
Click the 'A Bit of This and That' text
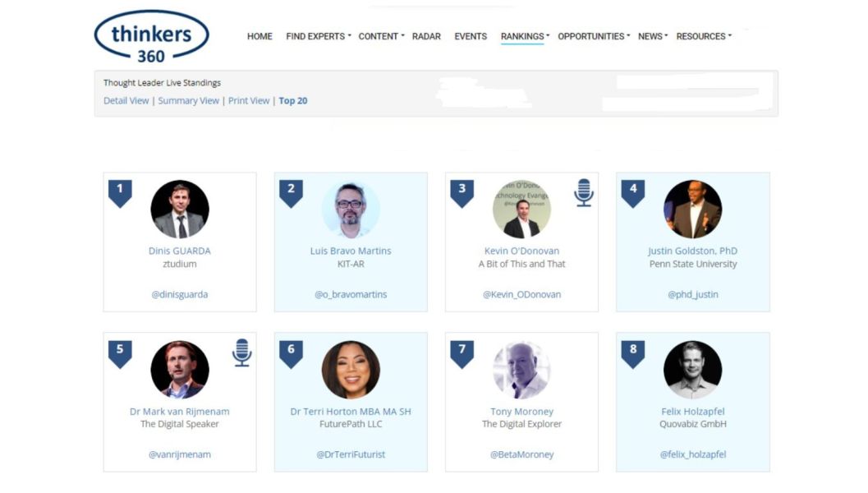coord(521,264)
